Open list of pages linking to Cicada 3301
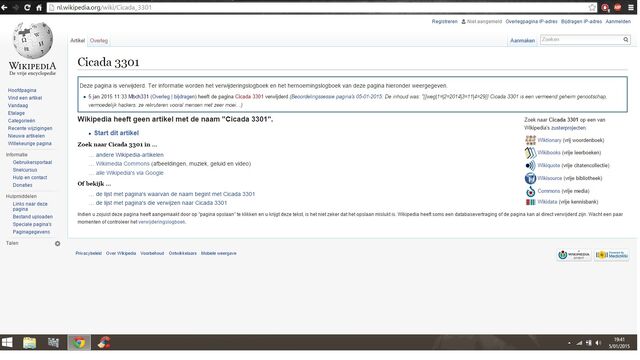This screenshot has height=360, width=640. (x=161, y=203)
